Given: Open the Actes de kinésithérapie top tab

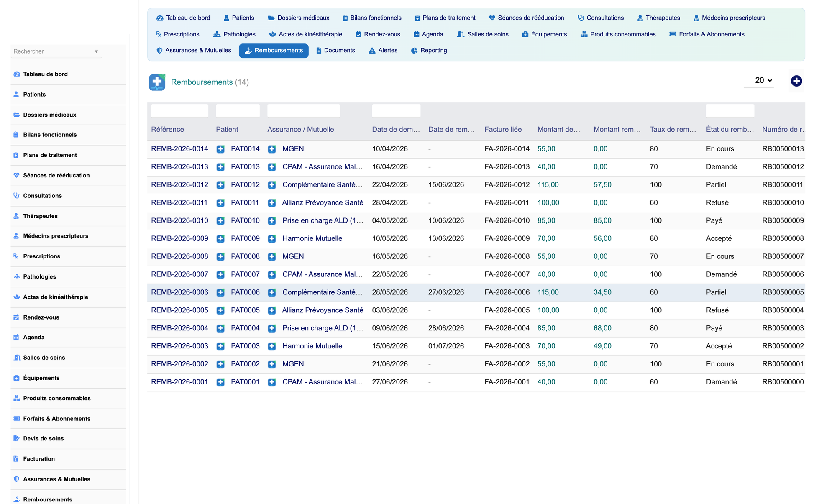Looking at the screenshot, I should 306,34.
